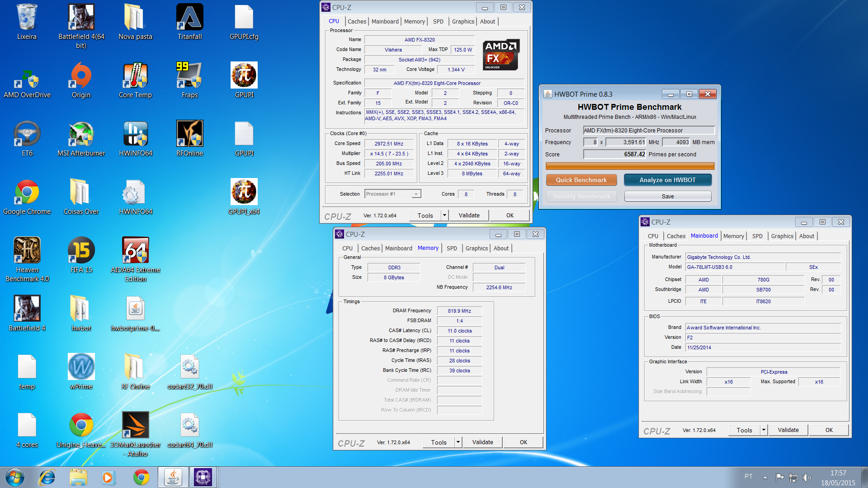Launch MSI Afterburner shortcut
The image size is (868, 488).
tap(81, 139)
